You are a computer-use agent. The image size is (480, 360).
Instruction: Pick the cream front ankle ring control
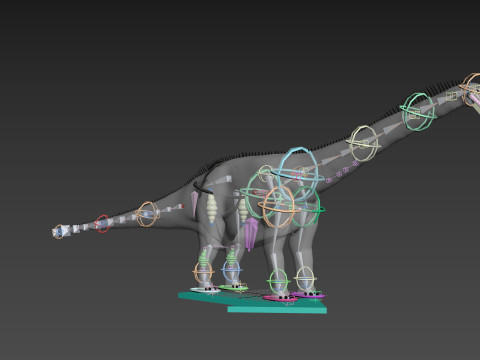click(x=305, y=278)
